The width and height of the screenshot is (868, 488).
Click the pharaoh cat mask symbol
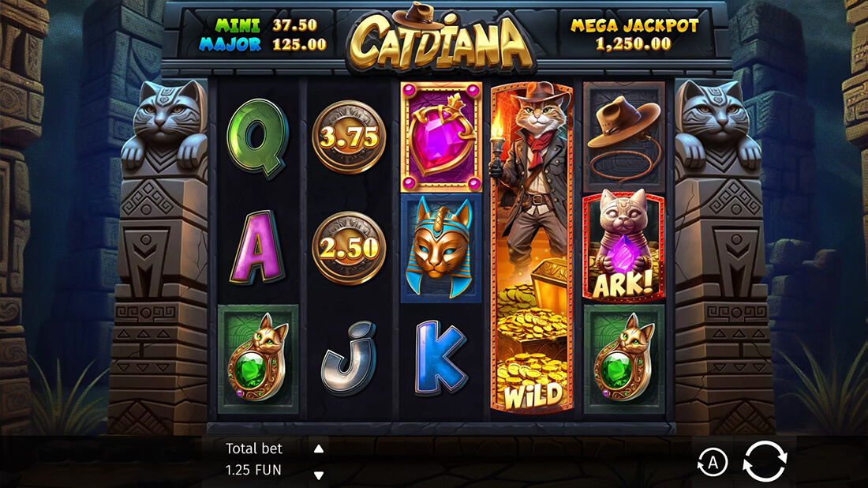tap(441, 249)
